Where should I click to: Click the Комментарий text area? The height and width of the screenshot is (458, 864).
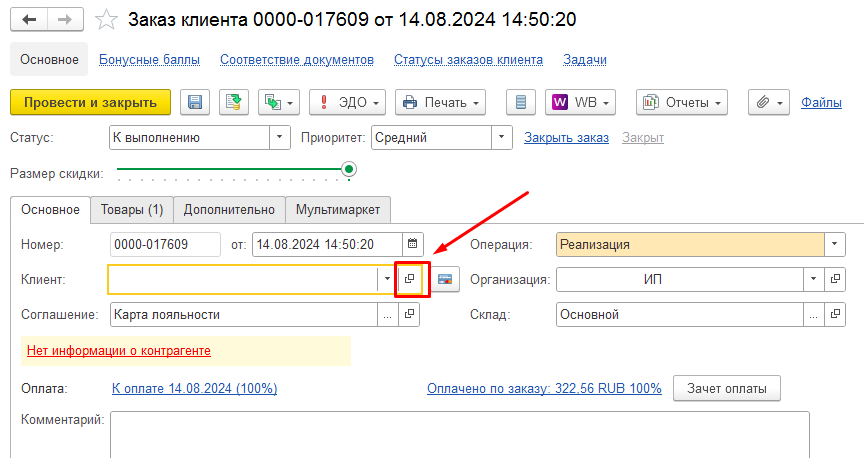click(x=460, y=434)
